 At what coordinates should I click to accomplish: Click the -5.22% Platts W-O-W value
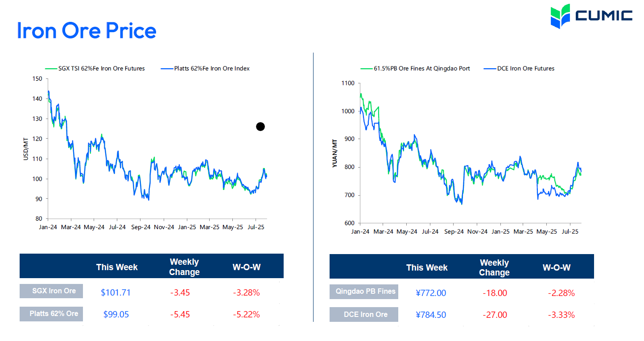[246, 314]
